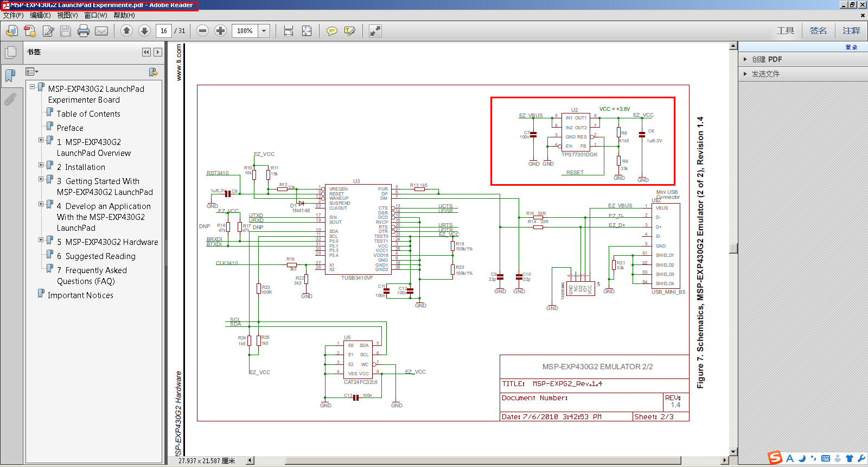Open Sogou skin shirt icon
Image resolution: width=868 pixels, height=467 pixels.
(x=850, y=458)
